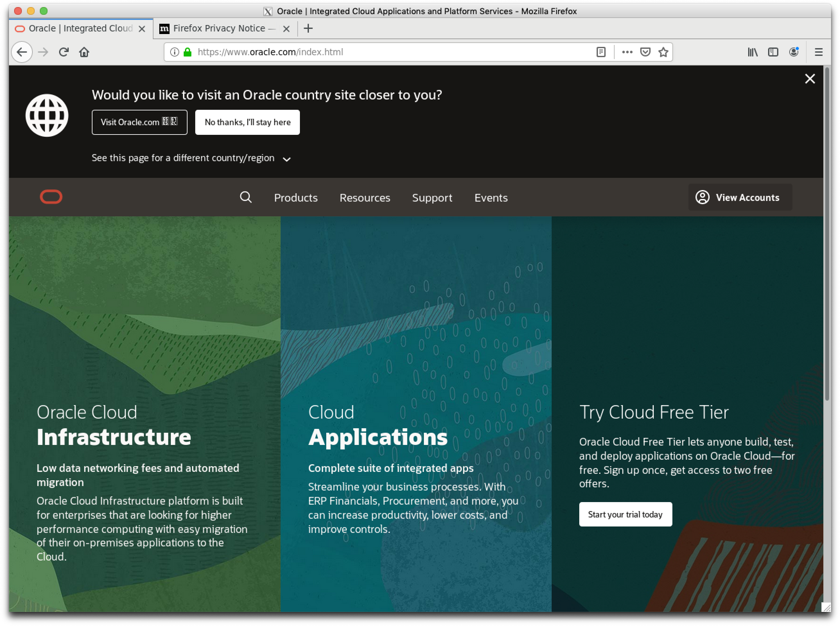Open the Products navigation menu
The image size is (840, 626).
pos(296,197)
